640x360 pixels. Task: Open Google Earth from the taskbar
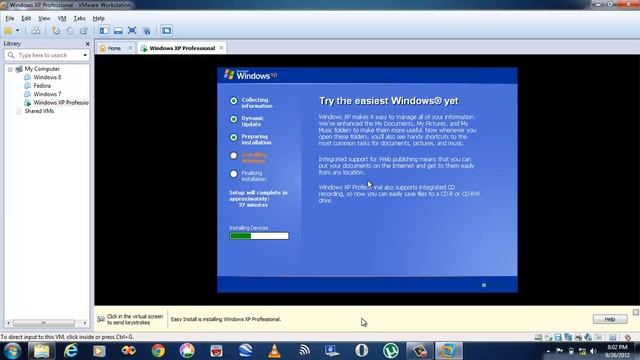(x=245, y=351)
